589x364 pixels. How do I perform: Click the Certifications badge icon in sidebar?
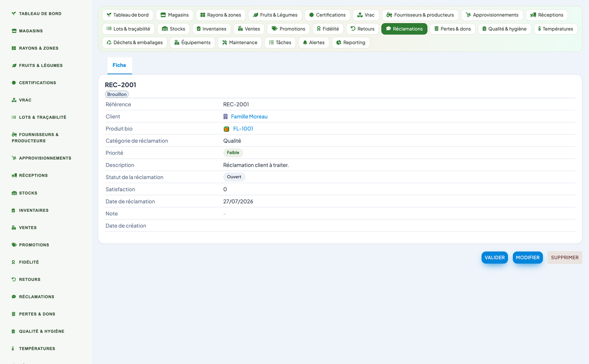[x=14, y=83]
